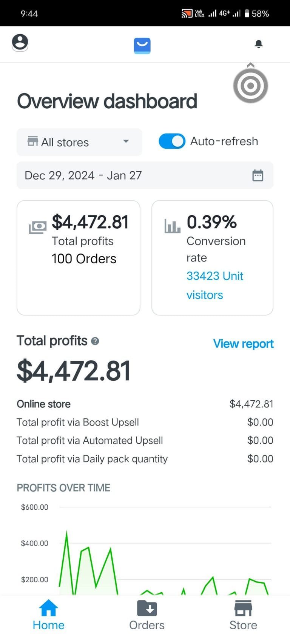Open the user profile avatar icon

pyautogui.click(x=20, y=42)
